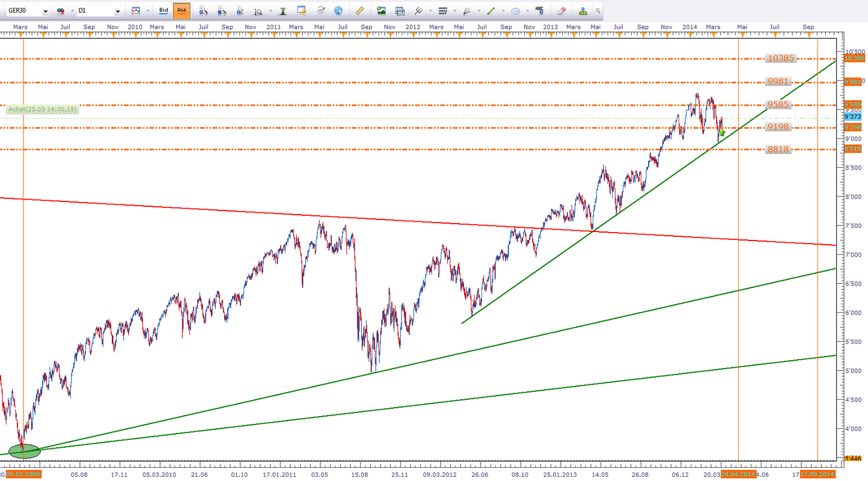
Task: Click the zoom in magnifier icon
Action: (204, 11)
